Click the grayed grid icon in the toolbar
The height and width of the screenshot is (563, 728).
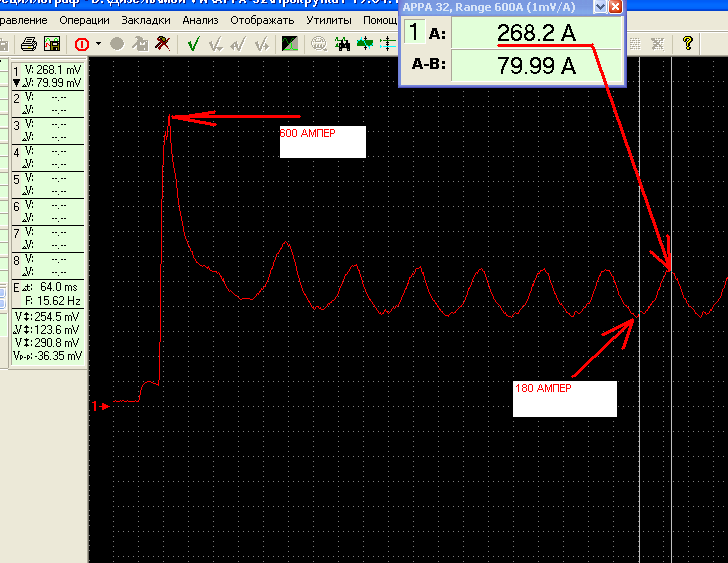(x=635, y=44)
